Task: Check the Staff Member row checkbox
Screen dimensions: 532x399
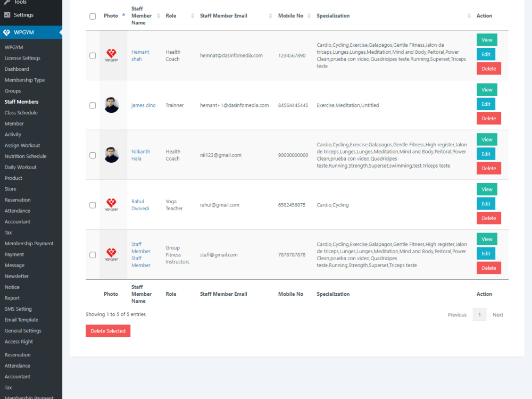Action: click(93, 255)
